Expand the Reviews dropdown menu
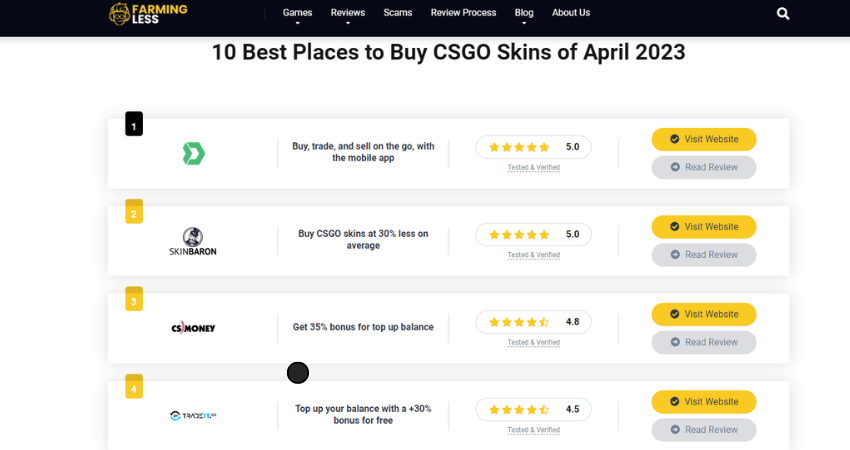This screenshot has height=450, width=850. click(347, 16)
